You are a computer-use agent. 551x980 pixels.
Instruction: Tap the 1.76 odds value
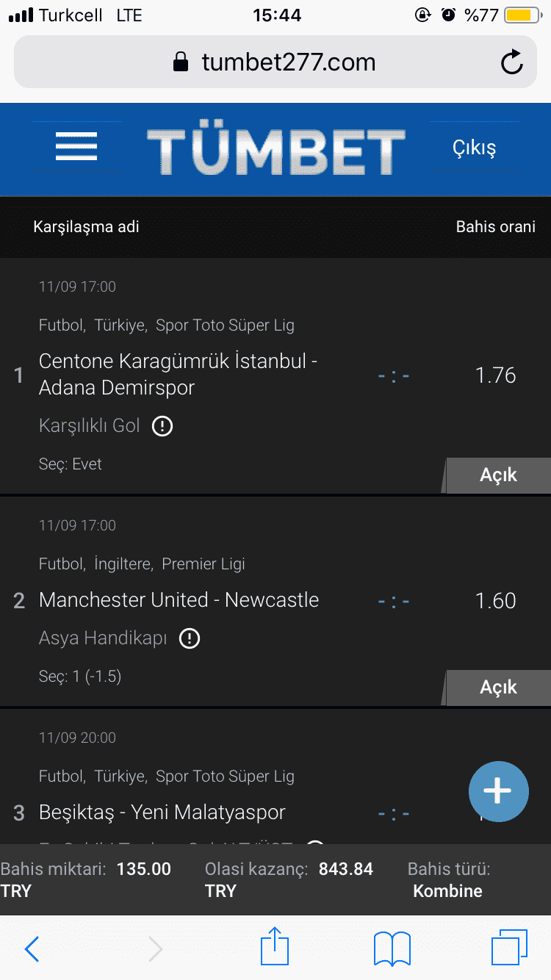(x=496, y=375)
